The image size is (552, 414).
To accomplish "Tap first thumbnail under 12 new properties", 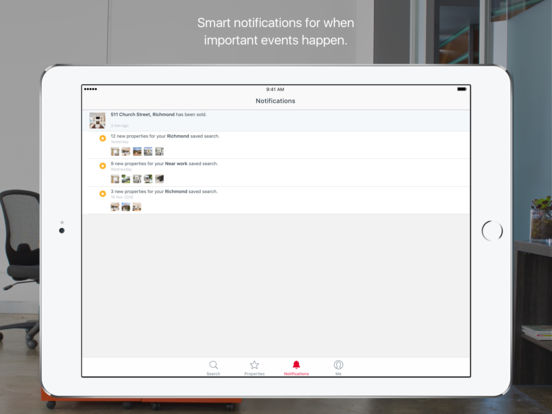I will (115, 151).
